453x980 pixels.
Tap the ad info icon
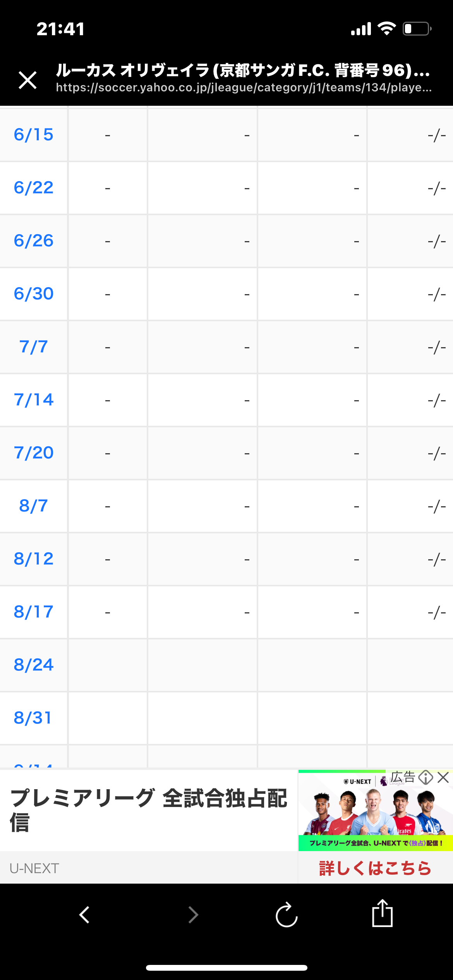pos(426,778)
